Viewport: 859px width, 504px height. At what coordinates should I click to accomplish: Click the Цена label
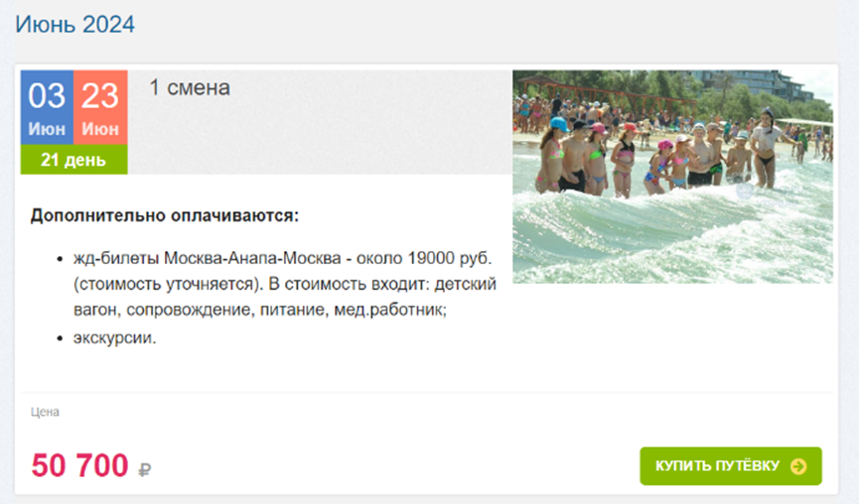pos(45,412)
